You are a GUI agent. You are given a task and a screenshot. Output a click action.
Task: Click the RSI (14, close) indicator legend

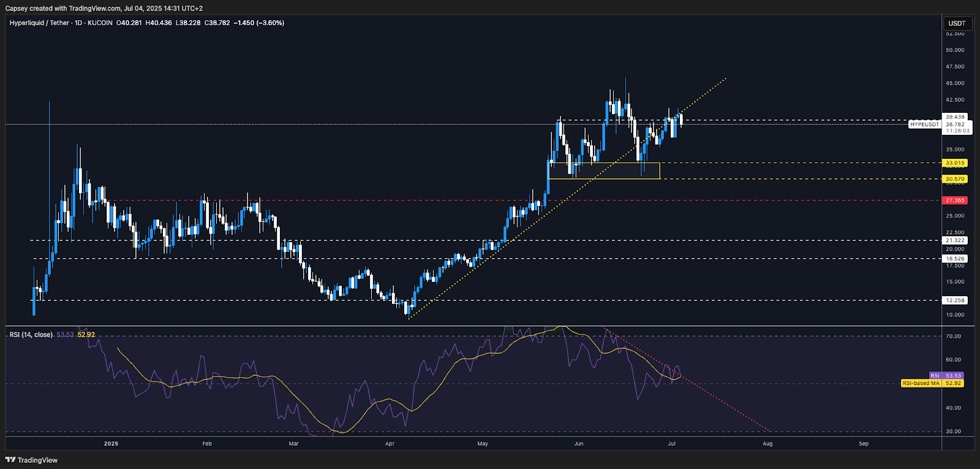pos(31,335)
